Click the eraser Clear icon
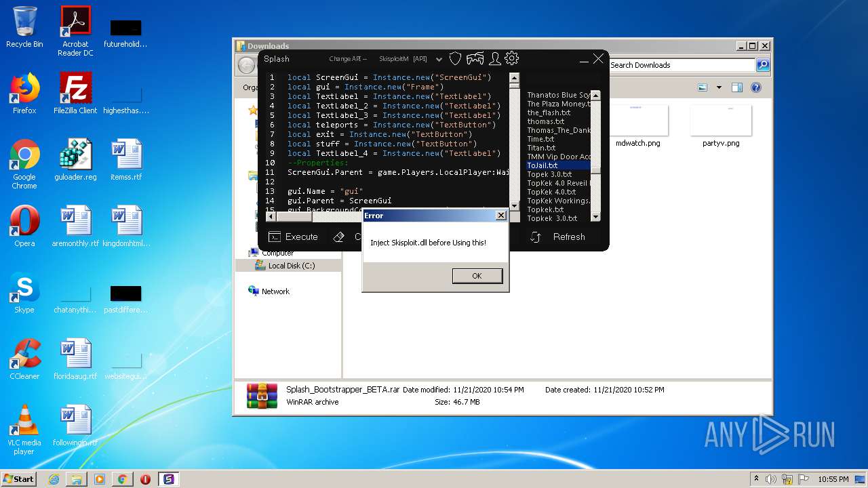 (339, 237)
